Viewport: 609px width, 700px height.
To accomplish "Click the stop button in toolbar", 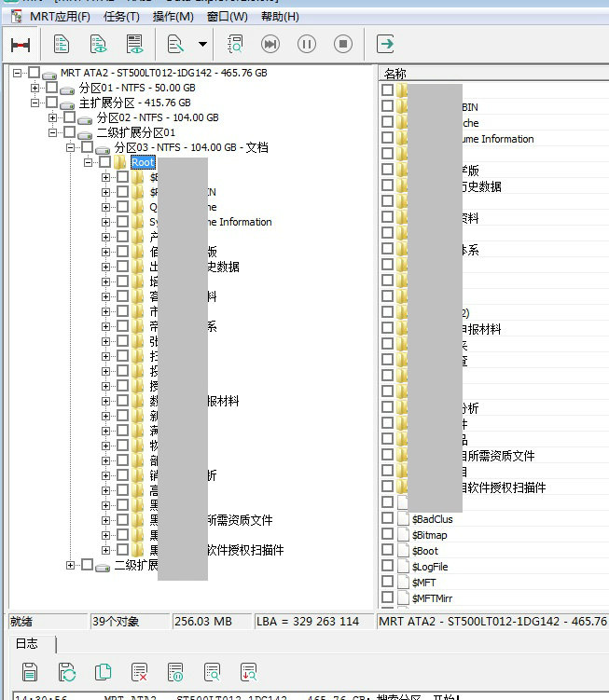I will coord(343,44).
